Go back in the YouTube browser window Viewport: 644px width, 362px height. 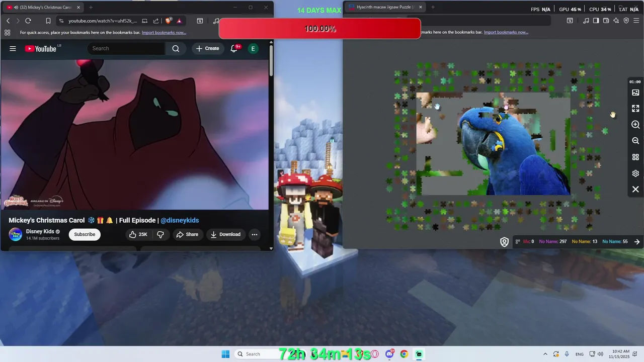(8, 21)
